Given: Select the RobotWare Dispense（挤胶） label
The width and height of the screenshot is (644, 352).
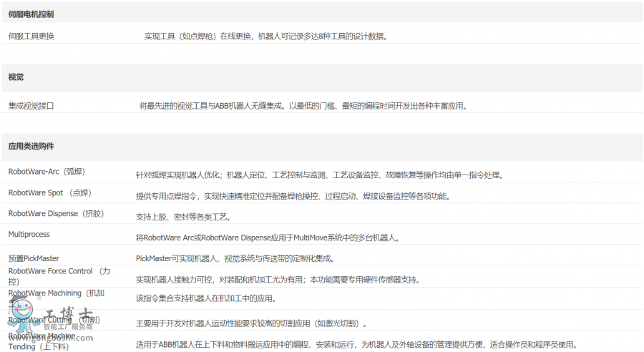Looking at the screenshot, I should tap(57, 214).
